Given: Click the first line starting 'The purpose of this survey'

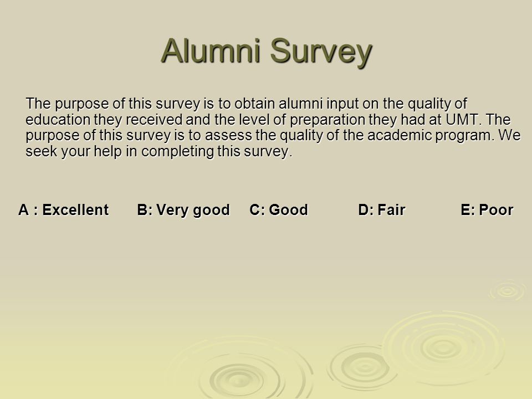Looking at the screenshot, I should (246, 104).
